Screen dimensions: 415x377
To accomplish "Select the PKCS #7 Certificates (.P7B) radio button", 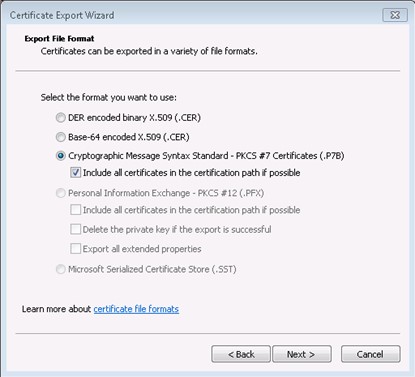I will 60,156.
